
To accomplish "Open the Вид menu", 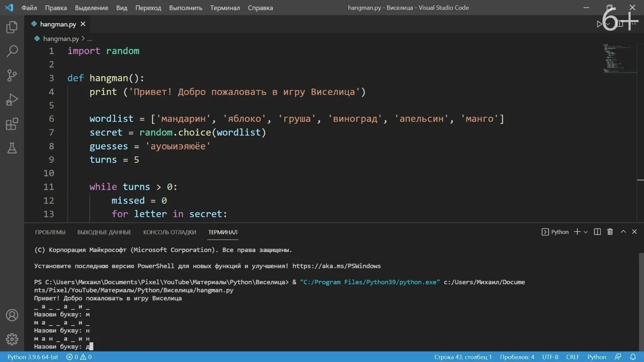I will pos(122,8).
